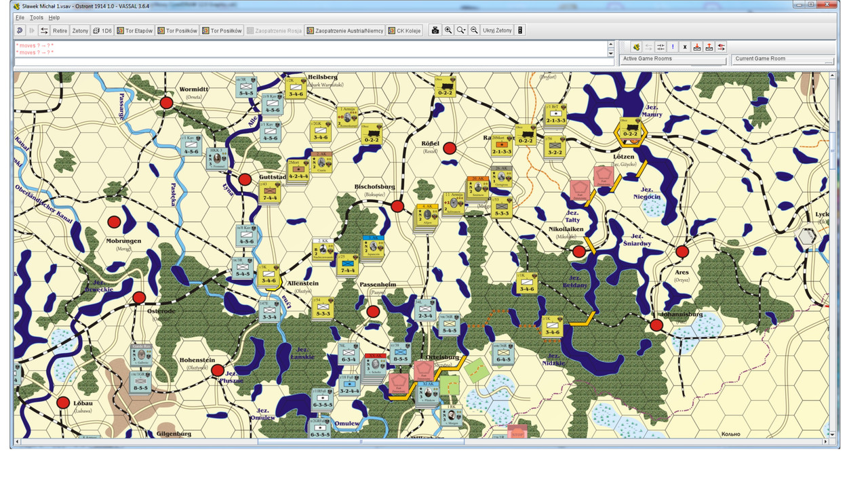Click the Retire toolbar button
This screenshot has height=486, width=868.
pyautogui.click(x=60, y=31)
